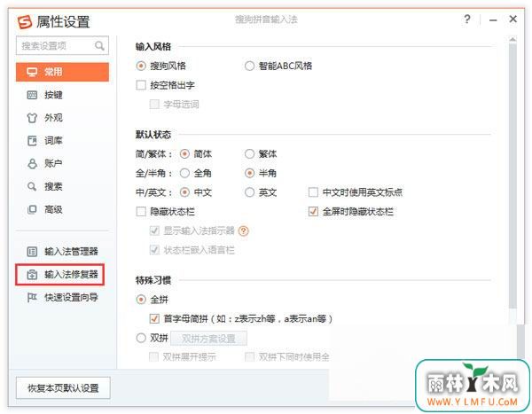Select the 全拼 radio button

click(141, 300)
